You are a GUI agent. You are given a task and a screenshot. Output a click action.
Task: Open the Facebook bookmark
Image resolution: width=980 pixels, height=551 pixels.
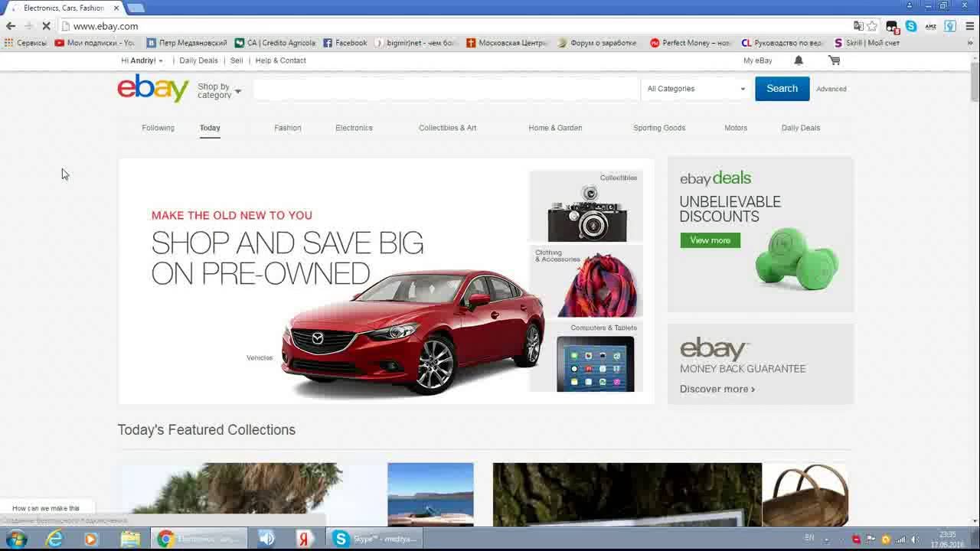(345, 43)
